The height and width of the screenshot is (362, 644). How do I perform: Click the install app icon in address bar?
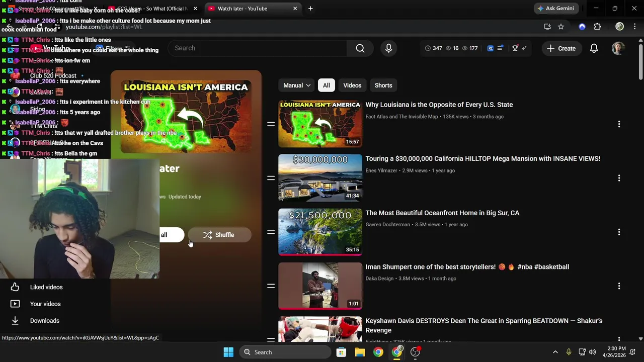pyautogui.click(x=547, y=27)
